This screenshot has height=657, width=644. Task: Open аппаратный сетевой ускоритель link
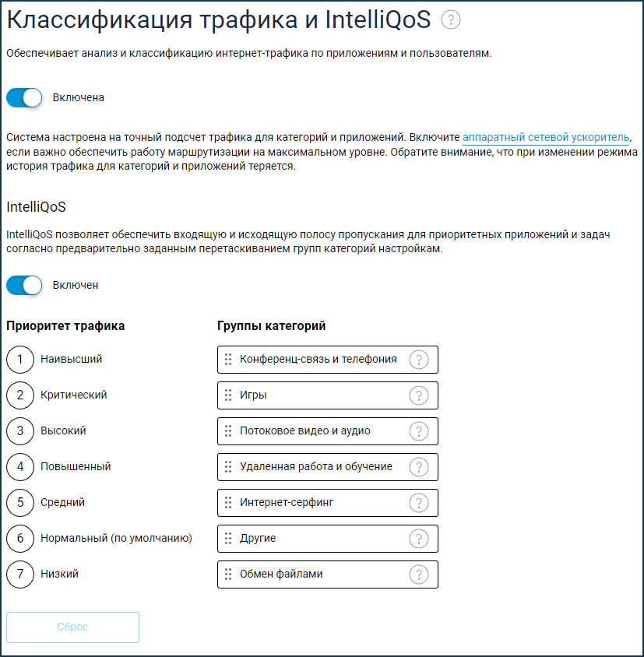[x=546, y=137]
